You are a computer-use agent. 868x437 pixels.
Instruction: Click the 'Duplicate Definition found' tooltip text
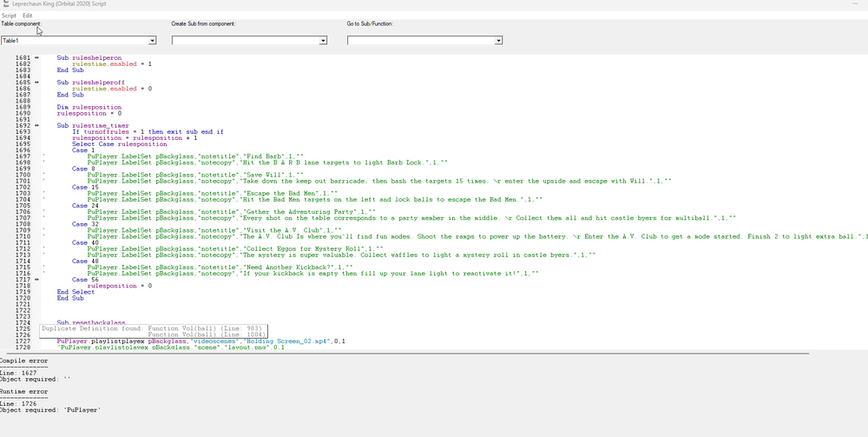[x=154, y=331]
